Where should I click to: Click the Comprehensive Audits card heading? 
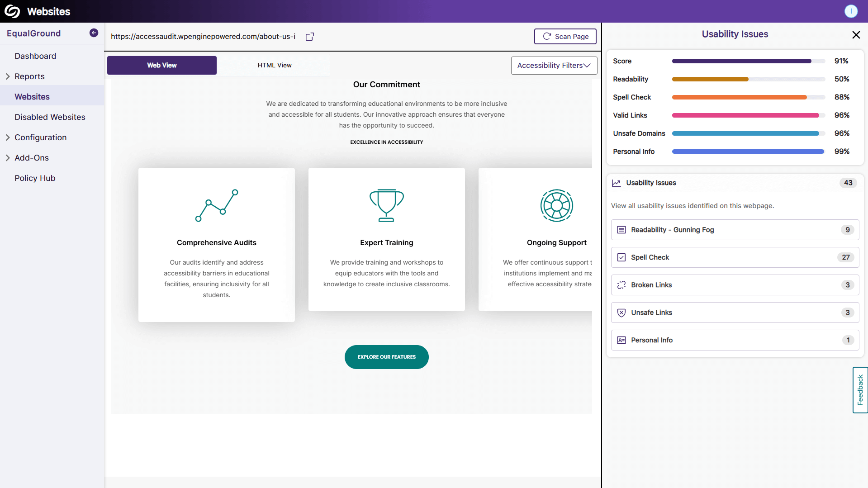217,243
